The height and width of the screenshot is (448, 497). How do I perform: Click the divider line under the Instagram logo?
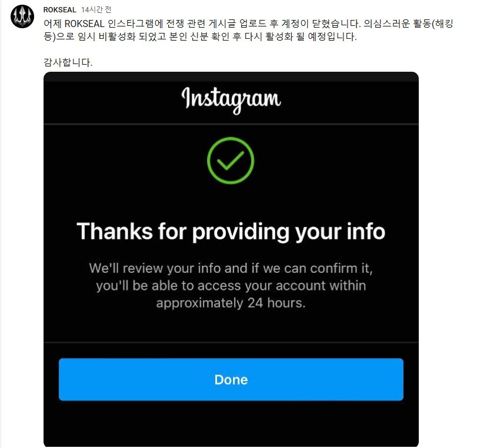[x=231, y=124]
